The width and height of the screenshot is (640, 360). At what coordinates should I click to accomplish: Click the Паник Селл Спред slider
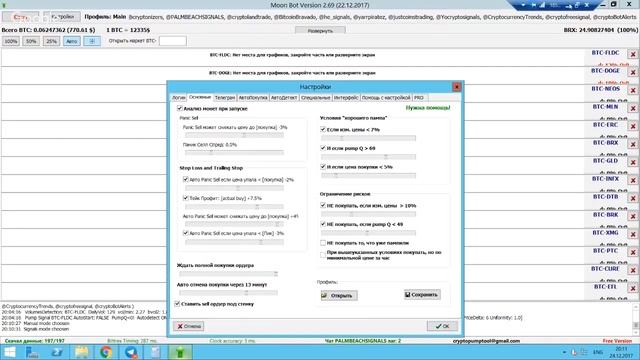[x=234, y=152]
